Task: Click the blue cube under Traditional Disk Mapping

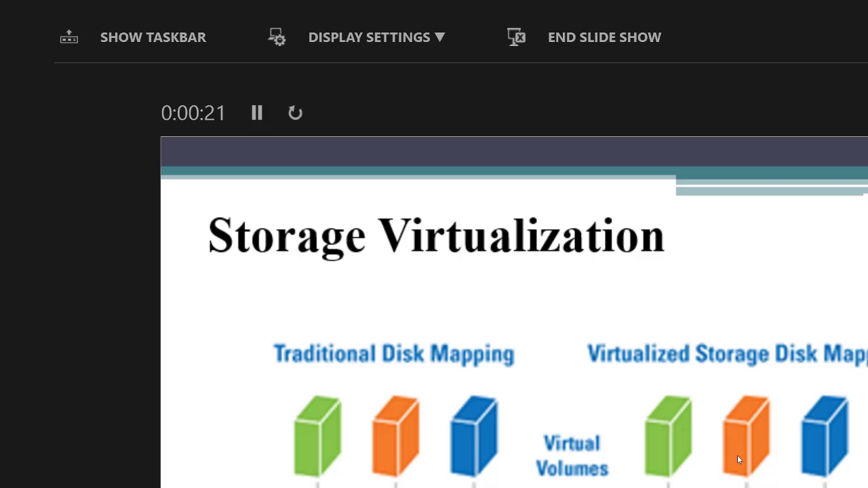Action: pos(473,436)
